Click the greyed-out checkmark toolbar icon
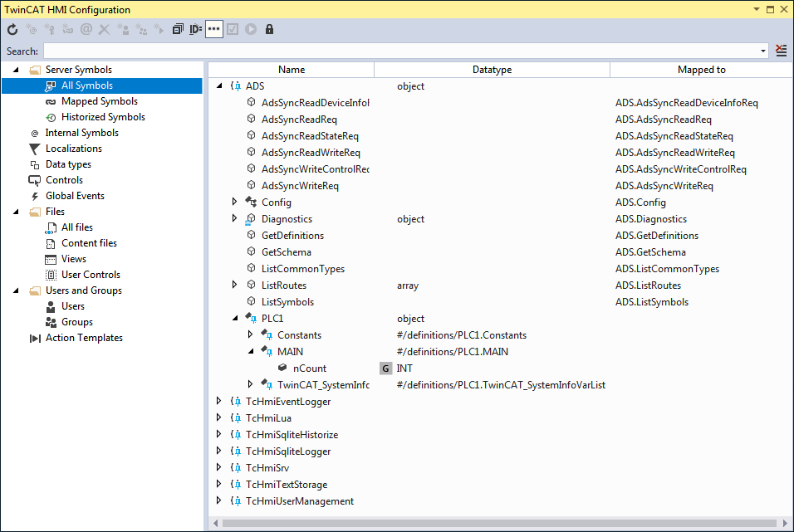 pyautogui.click(x=233, y=29)
